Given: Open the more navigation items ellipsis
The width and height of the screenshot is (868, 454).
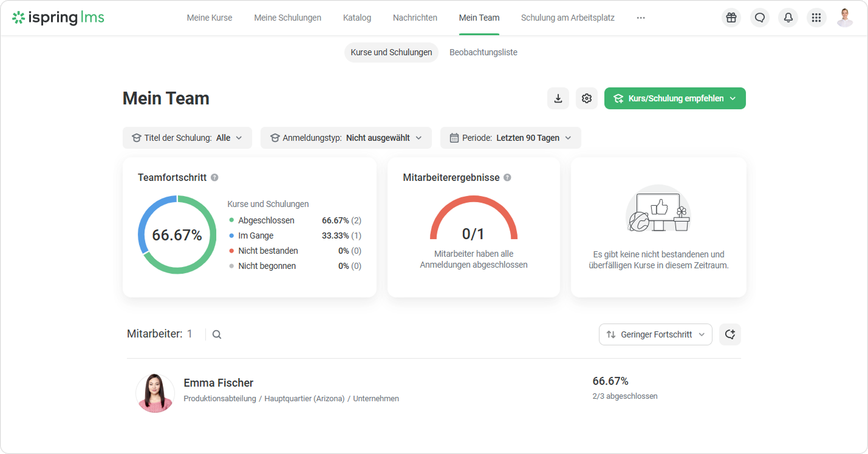Looking at the screenshot, I should 641,18.
